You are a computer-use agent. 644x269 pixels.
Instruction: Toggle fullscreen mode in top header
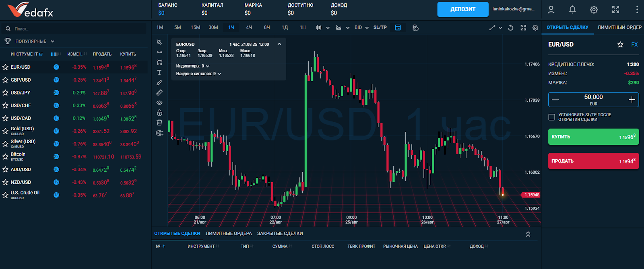tap(615, 10)
